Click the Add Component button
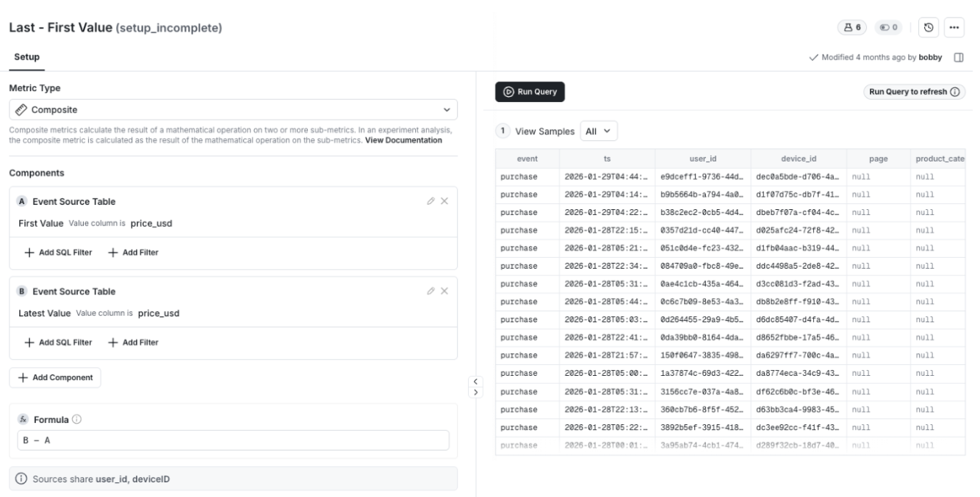Viewport: 980px width, 497px height. (55, 377)
